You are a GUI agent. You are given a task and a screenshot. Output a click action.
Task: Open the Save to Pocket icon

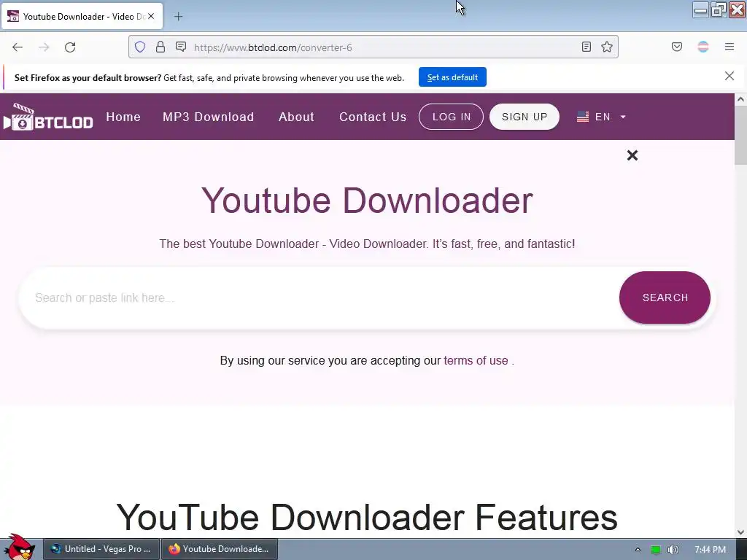[x=677, y=47]
